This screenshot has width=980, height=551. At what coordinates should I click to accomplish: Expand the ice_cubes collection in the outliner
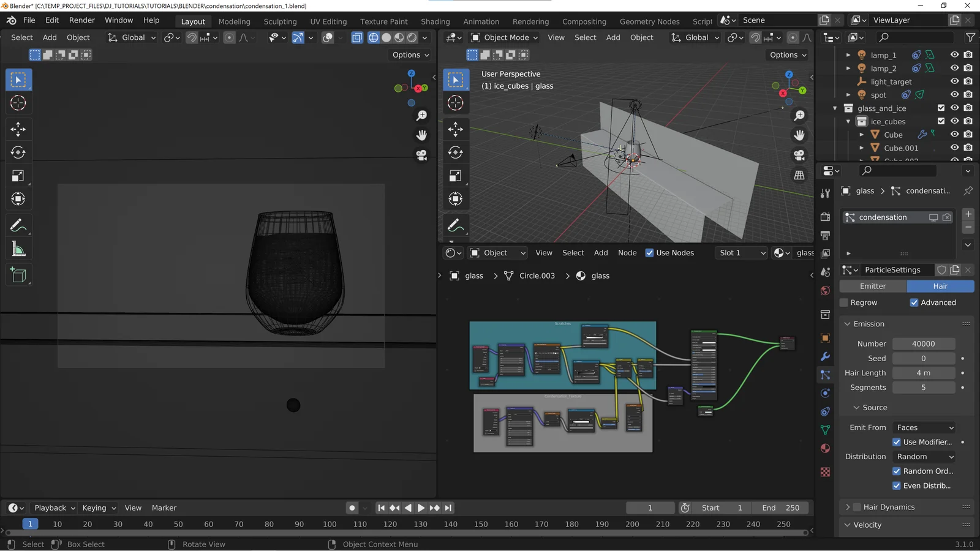click(848, 121)
